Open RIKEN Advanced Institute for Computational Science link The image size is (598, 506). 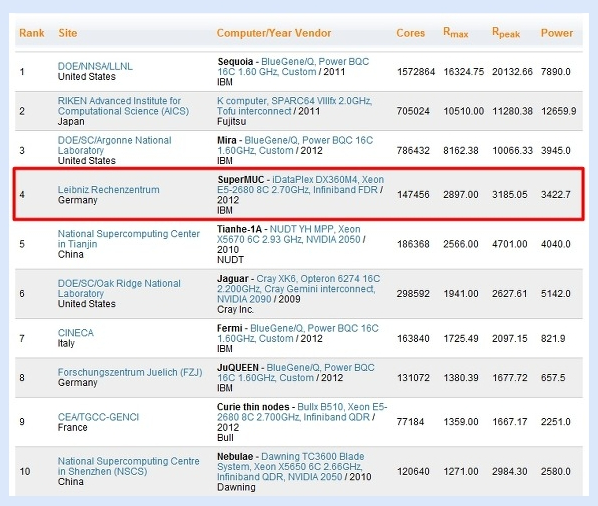click(123, 106)
